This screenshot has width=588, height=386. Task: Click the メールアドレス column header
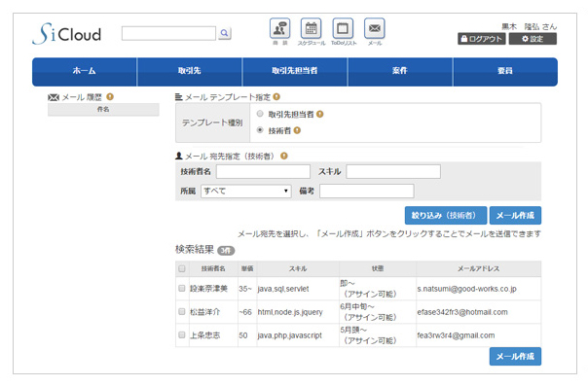479,268
